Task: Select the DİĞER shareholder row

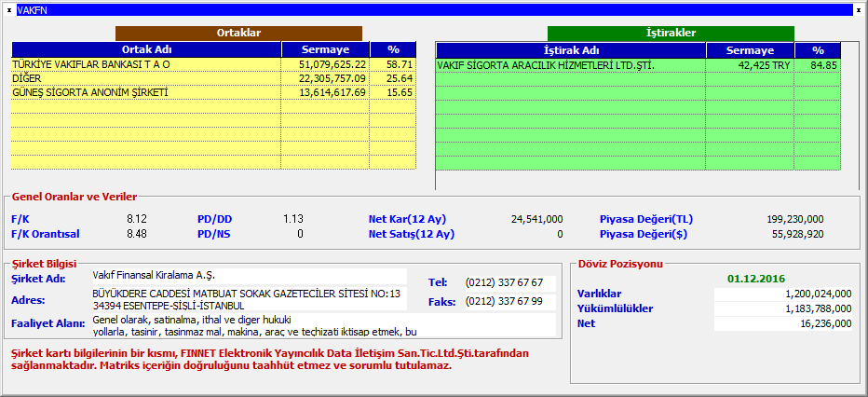Action: [213, 78]
